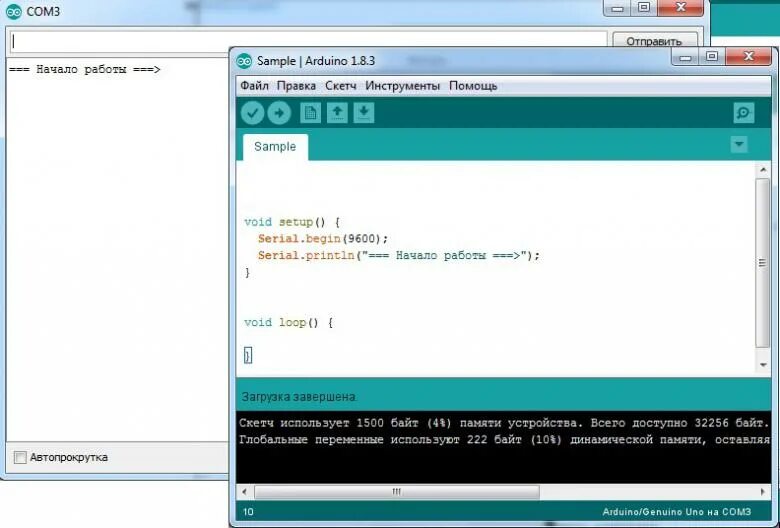Screen dimensions: 780x528
Task: Click the editor vertical scrollbar thumb
Action: [x=763, y=263]
